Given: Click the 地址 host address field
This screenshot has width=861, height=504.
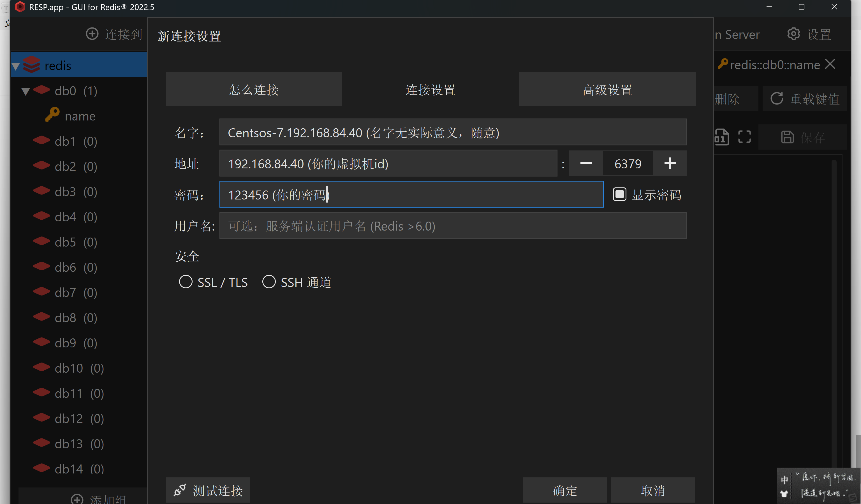Looking at the screenshot, I should tap(388, 163).
